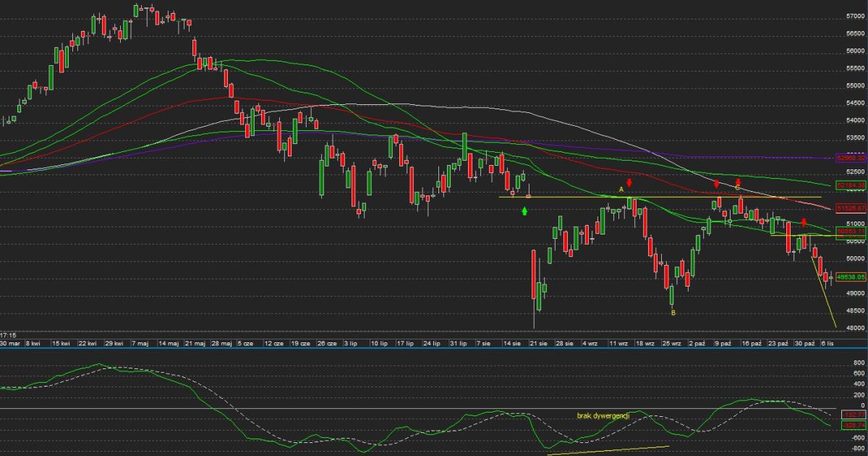Screen dimensions: 868x456
Task: Select the red down arrow above label C
Action: tap(738, 181)
